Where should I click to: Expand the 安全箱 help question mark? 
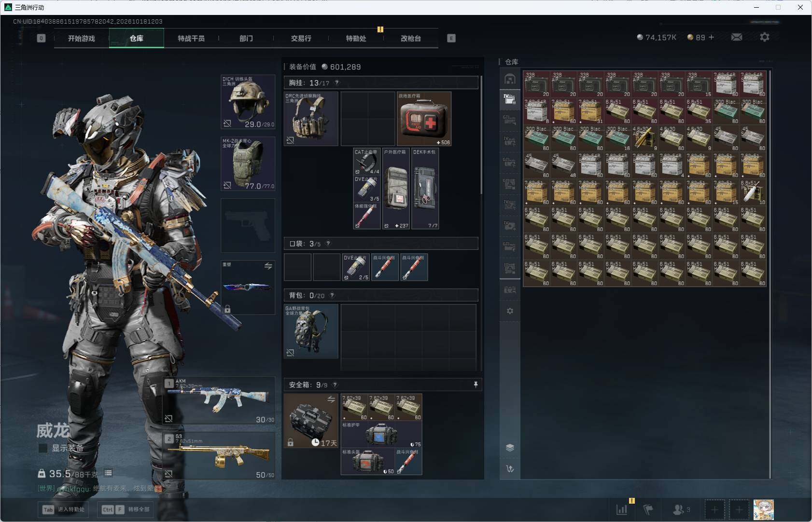[335, 385]
